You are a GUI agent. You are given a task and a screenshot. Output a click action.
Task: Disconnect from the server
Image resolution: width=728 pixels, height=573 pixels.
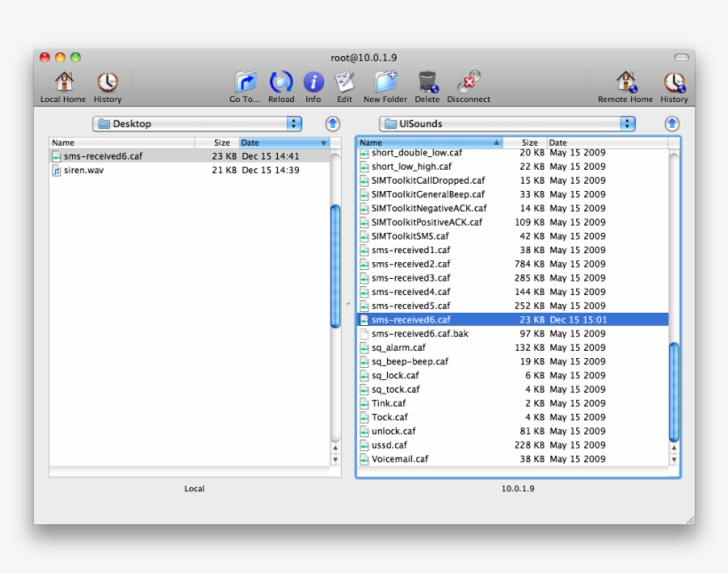[x=468, y=83]
